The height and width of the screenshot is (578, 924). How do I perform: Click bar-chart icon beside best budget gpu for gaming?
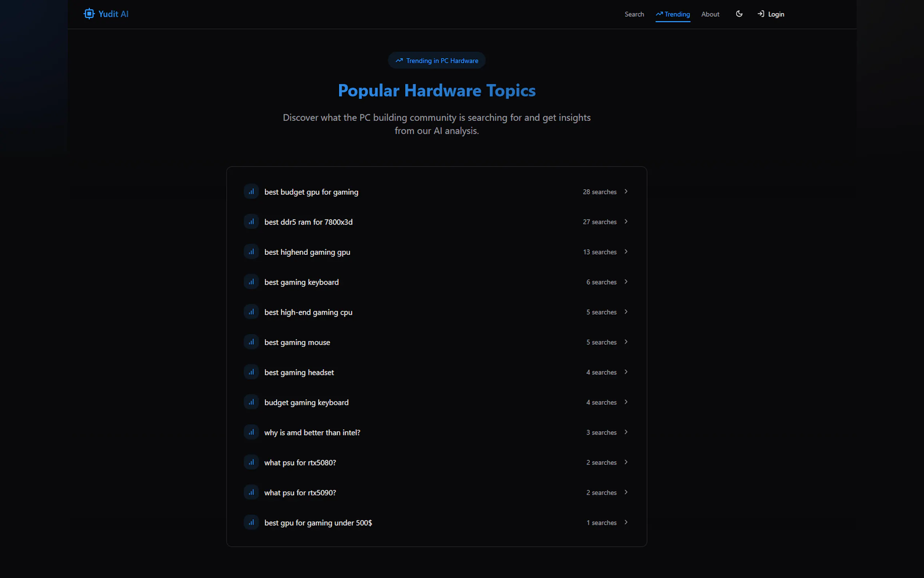pyautogui.click(x=251, y=191)
